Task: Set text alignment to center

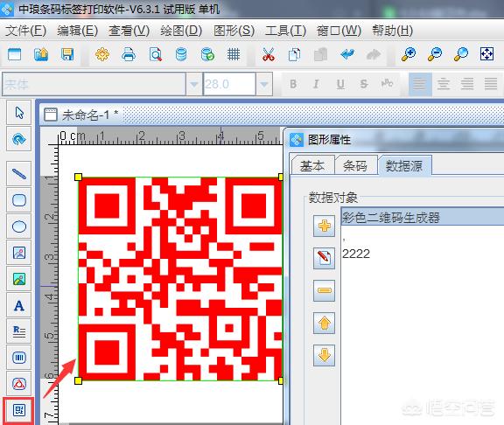Action: (x=444, y=84)
